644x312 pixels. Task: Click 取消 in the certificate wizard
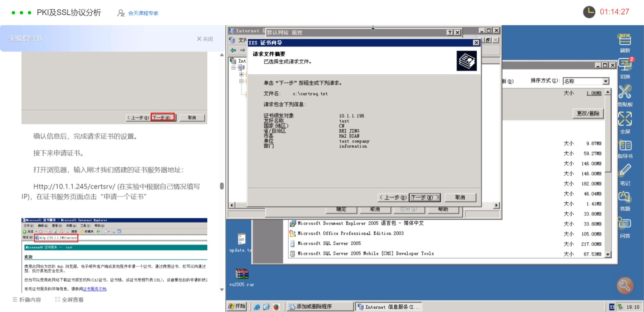(x=460, y=197)
